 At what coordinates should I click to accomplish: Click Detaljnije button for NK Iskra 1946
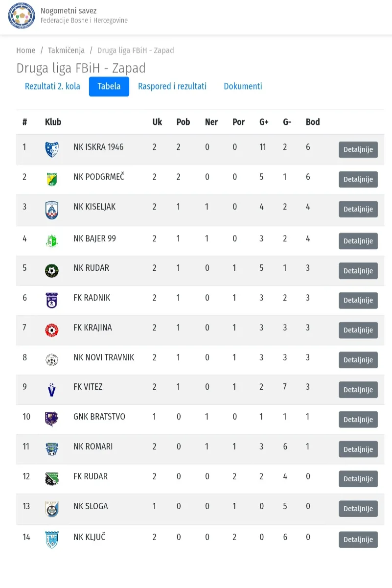click(x=358, y=150)
